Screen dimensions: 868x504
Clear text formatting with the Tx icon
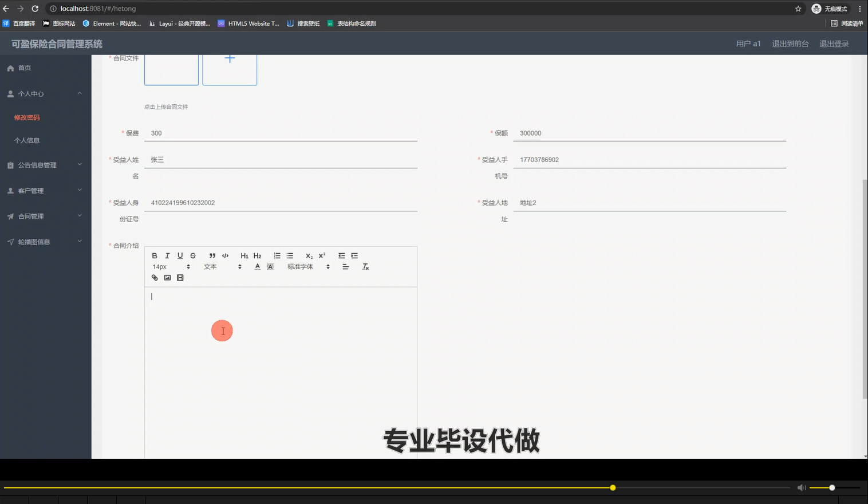tap(365, 266)
